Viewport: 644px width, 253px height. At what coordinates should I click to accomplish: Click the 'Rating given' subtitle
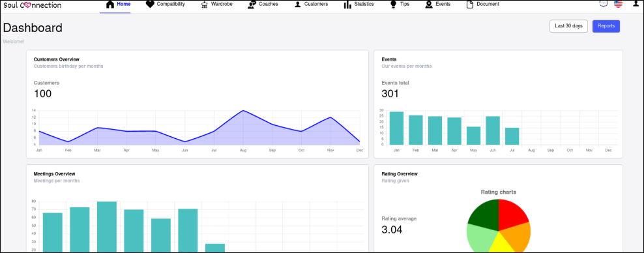[x=395, y=181]
